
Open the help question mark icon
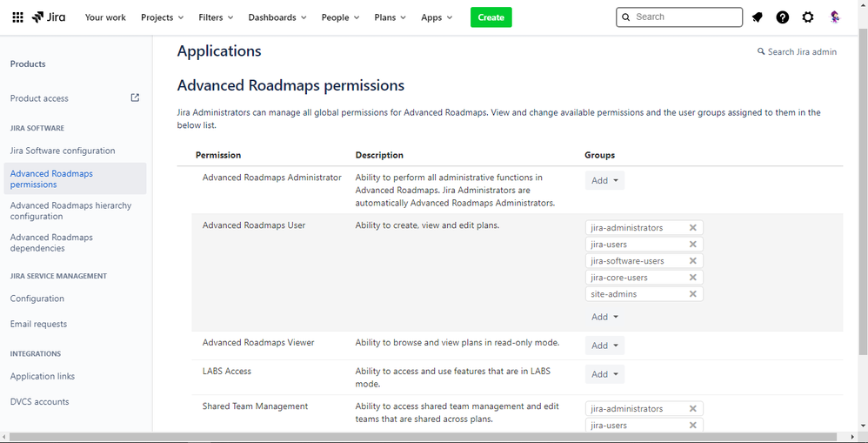coord(782,17)
